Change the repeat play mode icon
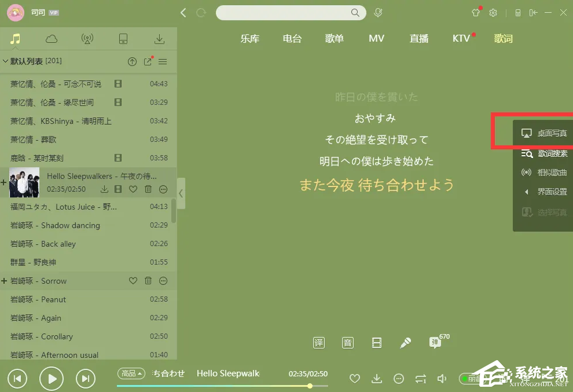The width and height of the screenshot is (573, 392). [x=421, y=379]
